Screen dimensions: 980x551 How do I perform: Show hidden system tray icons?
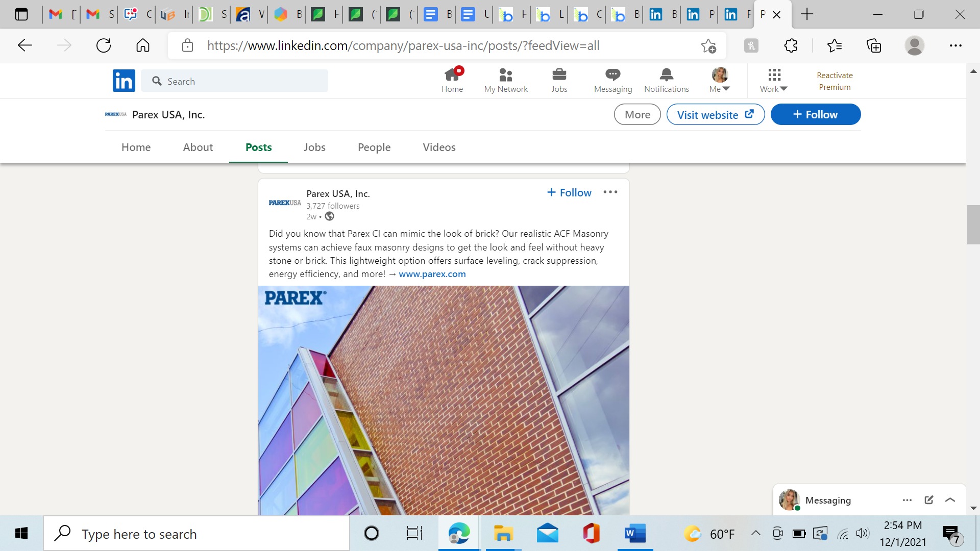coord(756,534)
